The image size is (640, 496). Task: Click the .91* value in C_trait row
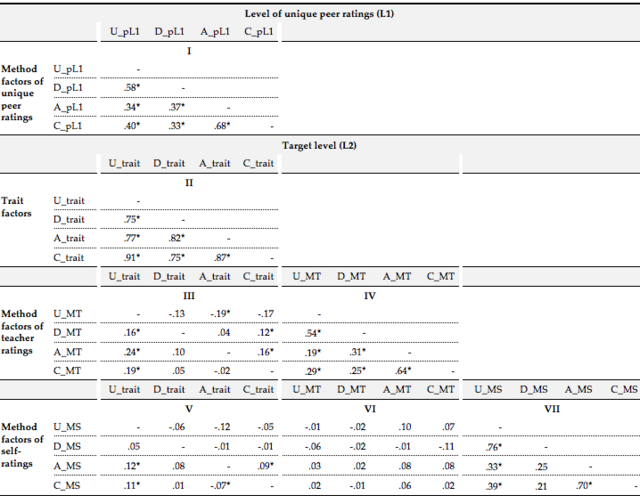tap(132, 258)
